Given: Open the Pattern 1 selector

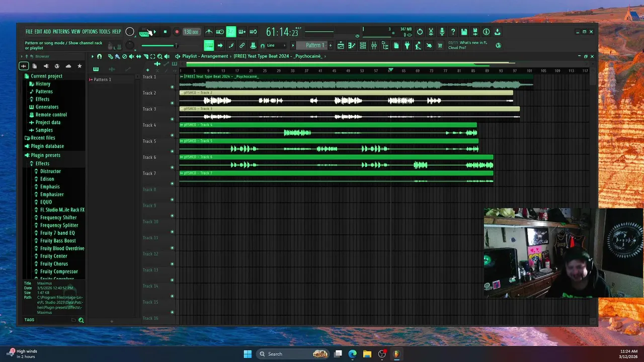Looking at the screenshot, I should (312, 45).
